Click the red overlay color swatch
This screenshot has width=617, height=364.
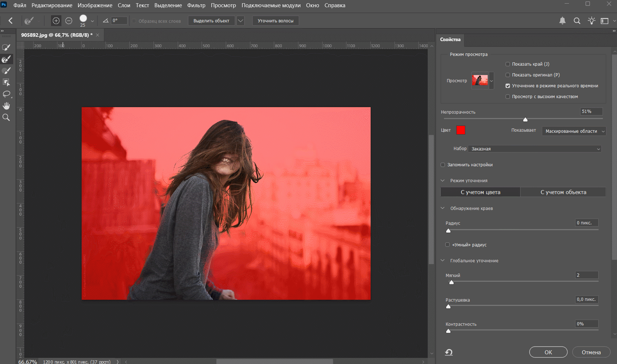point(461,130)
